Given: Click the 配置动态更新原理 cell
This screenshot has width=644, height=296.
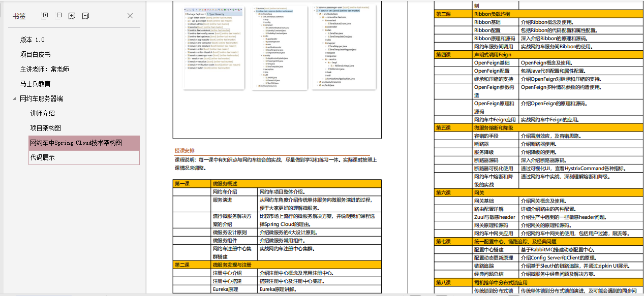Looking at the screenshot, I should click(x=496, y=258).
